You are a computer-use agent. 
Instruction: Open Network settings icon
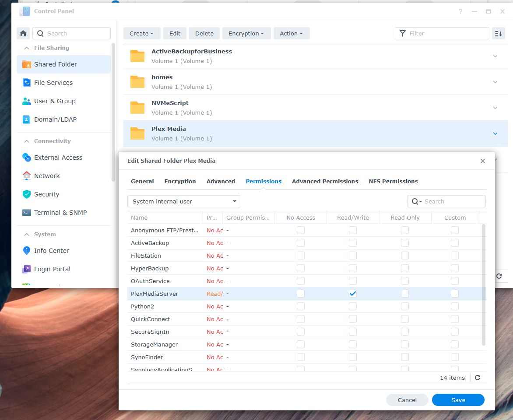pos(27,175)
